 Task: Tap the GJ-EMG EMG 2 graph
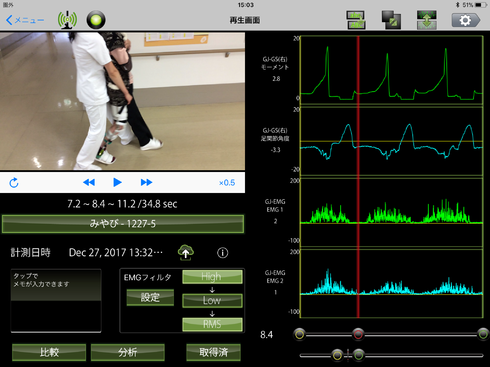(392, 283)
